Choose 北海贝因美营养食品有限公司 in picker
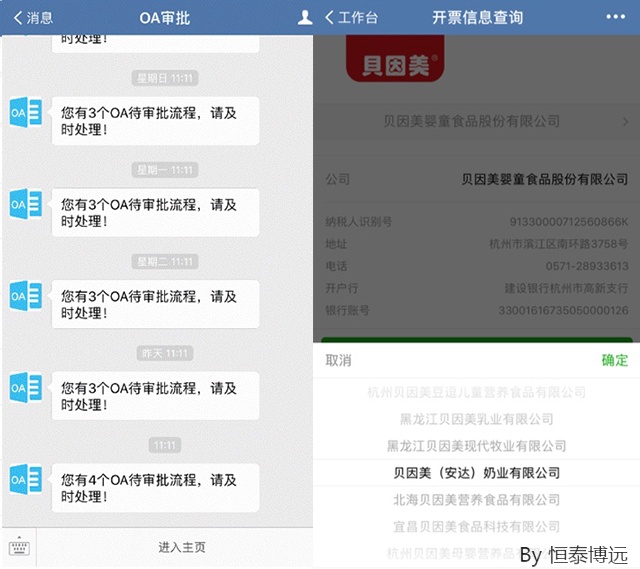Viewport: 640px width, 569px height. click(x=476, y=500)
